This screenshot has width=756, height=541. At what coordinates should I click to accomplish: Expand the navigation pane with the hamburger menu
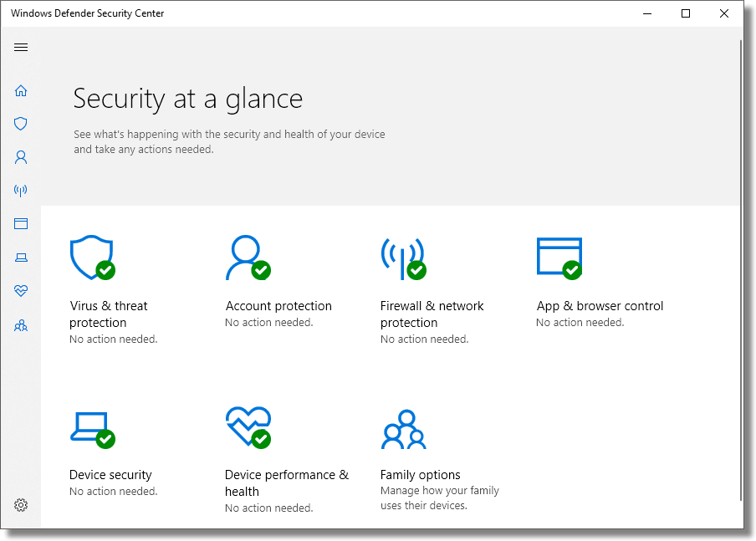click(21, 47)
